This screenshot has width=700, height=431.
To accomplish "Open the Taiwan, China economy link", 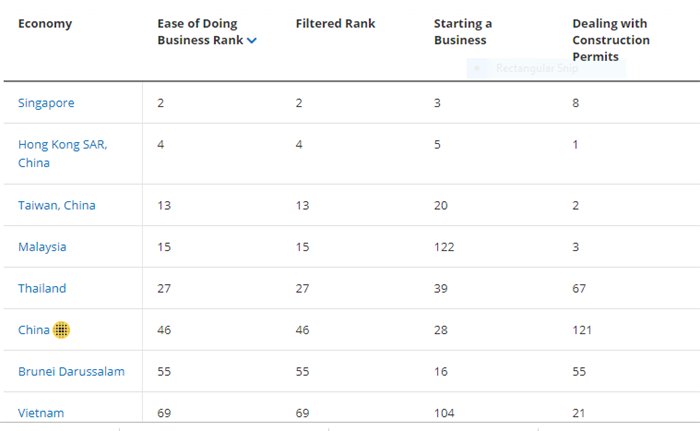I will point(57,205).
